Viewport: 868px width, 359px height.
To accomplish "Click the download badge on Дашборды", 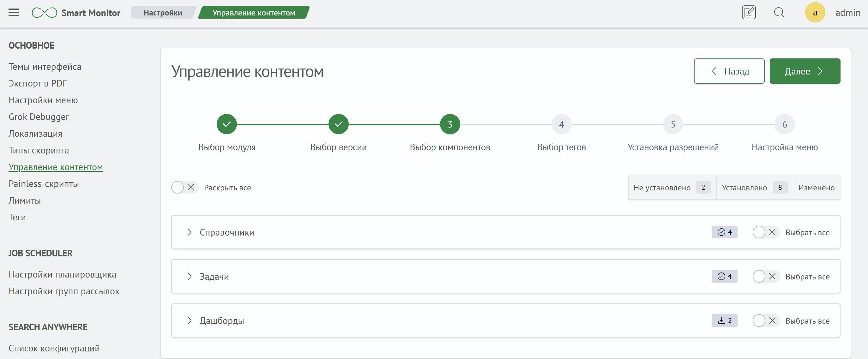I will (724, 320).
